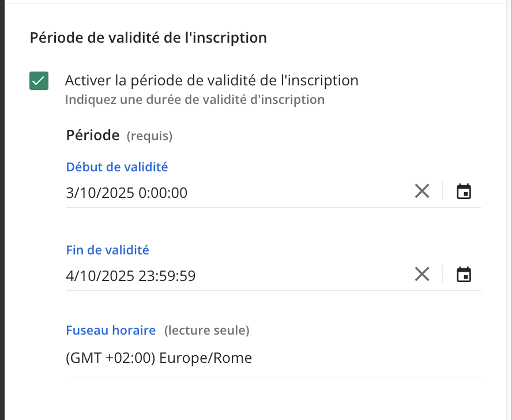
Task: Click the Europe/Rome time zone field
Action: pos(159,358)
